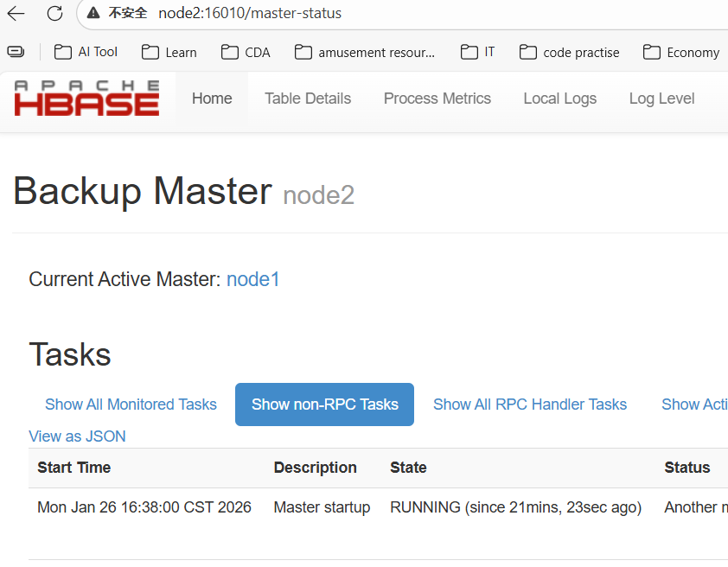Open Process Metrics in the navbar
Screen dimensions: 728x567
pyautogui.click(x=437, y=99)
